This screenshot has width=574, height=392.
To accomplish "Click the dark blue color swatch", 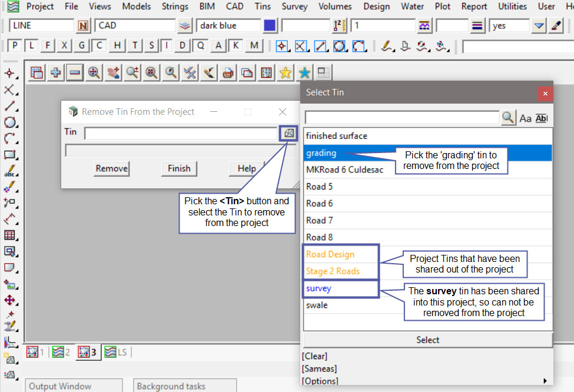I will (270, 26).
